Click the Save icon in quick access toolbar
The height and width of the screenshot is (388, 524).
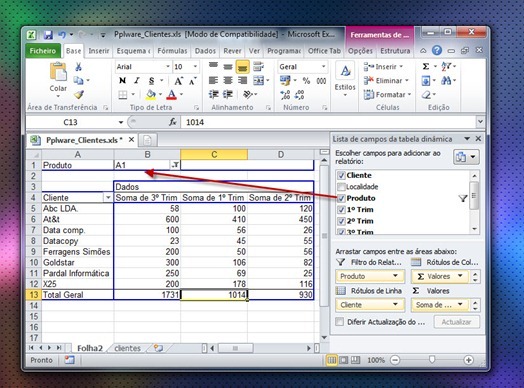click(x=48, y=35)
